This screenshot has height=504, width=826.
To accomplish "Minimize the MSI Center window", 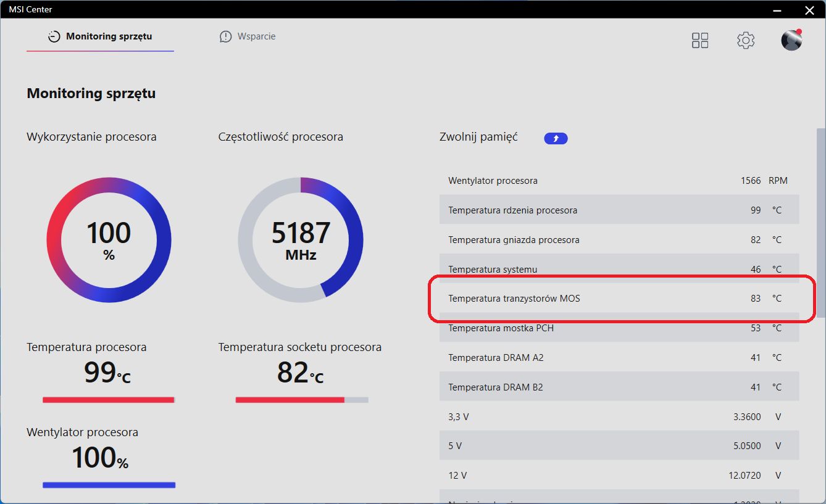I will 777,10.
